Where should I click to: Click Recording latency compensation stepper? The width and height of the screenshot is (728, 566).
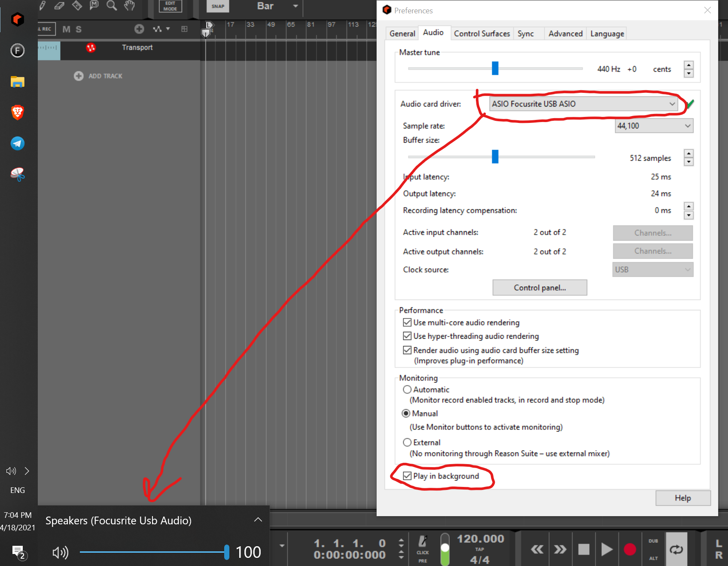click(689, 211)
